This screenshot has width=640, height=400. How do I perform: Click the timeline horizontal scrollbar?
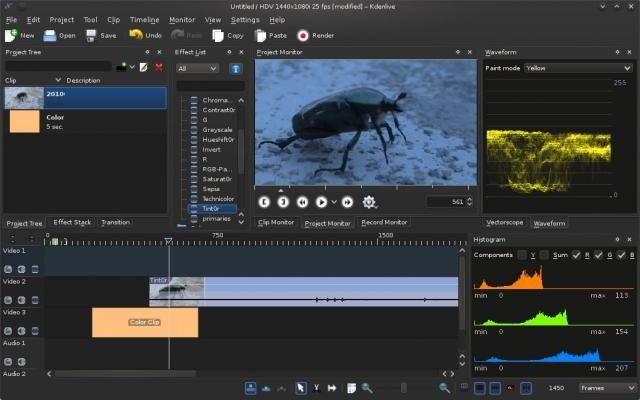click(x=125, y=373)
